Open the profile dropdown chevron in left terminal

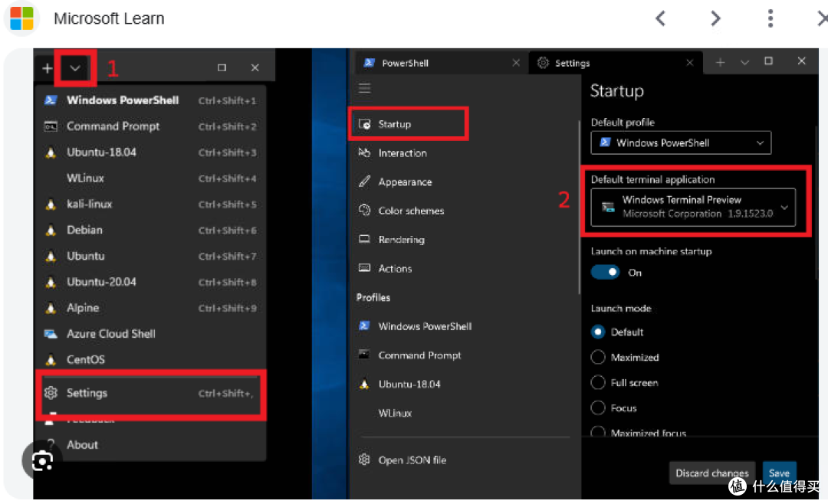(75, 68)
